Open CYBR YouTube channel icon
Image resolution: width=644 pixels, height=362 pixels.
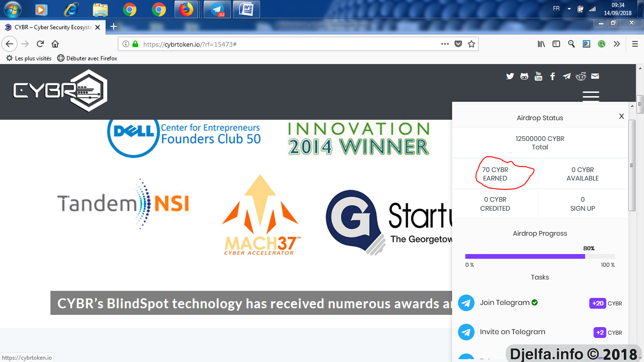(538, 76)
